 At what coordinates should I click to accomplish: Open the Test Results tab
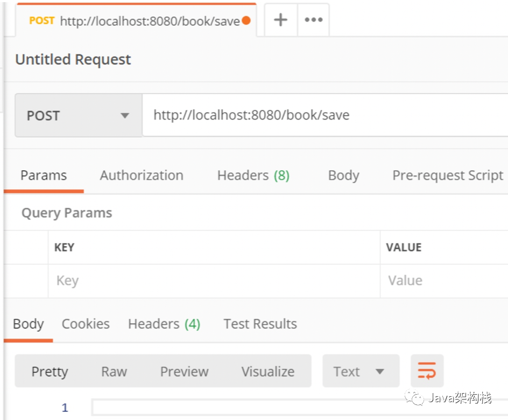(260, 324)
